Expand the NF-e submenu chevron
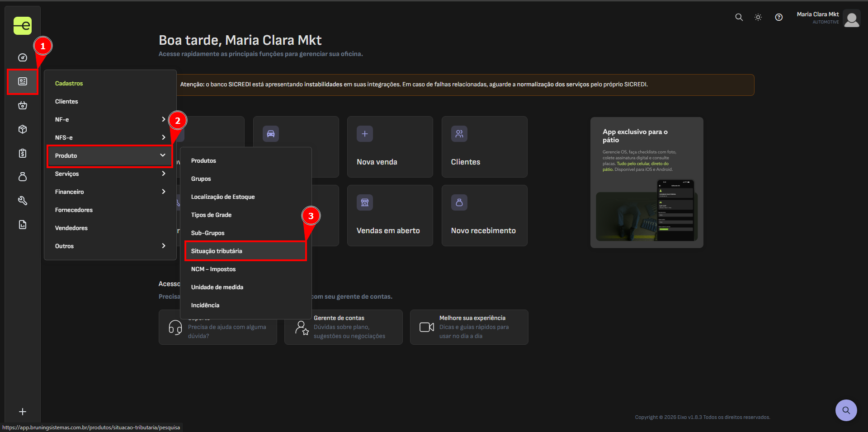 pos(163,119)
